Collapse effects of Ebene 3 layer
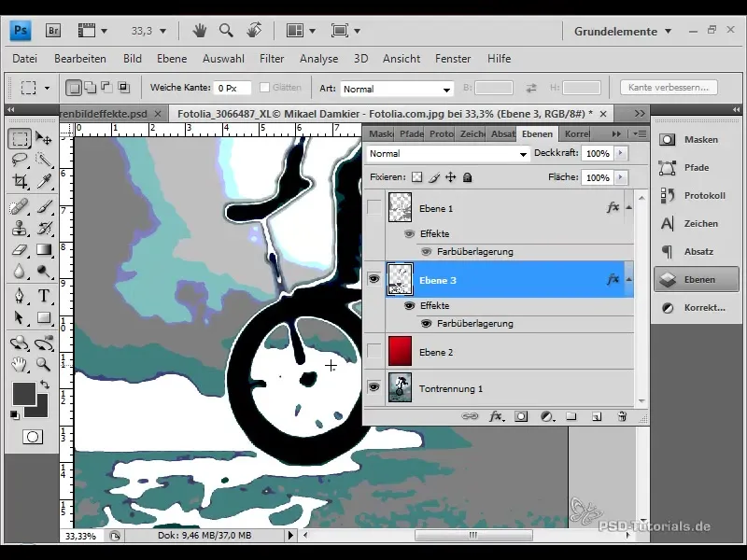The image size is (747, 560). click(x=628, y=279)
